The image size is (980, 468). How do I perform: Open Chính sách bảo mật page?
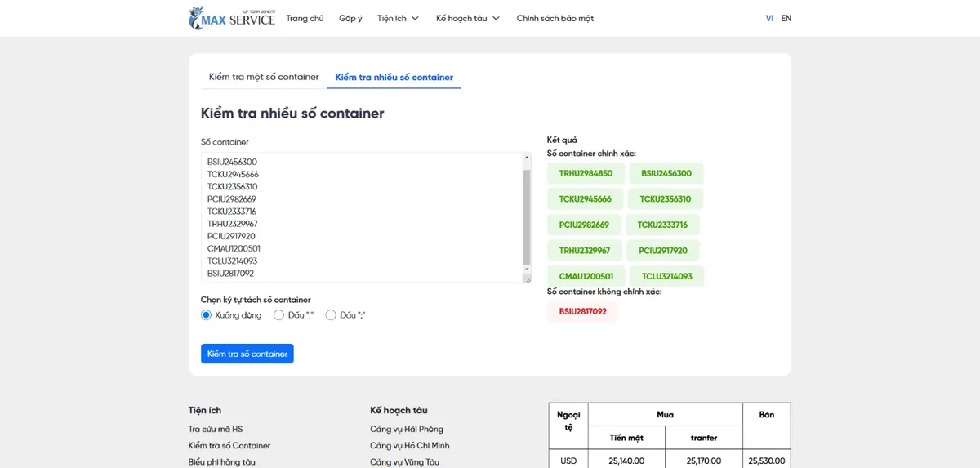coord(555,18)
